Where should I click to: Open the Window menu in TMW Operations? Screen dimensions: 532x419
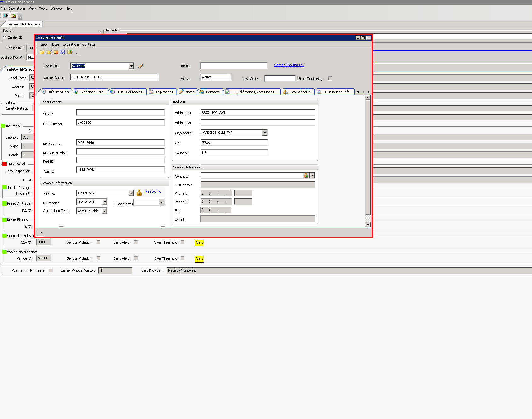tap(56, 8)
